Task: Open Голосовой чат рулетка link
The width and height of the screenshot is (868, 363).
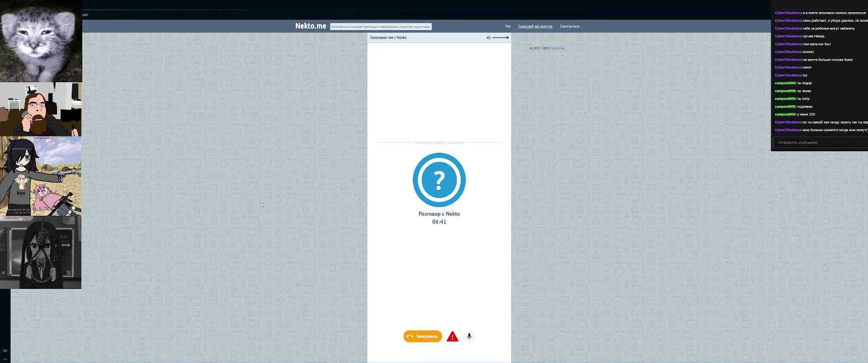Action: coord(535,26)
